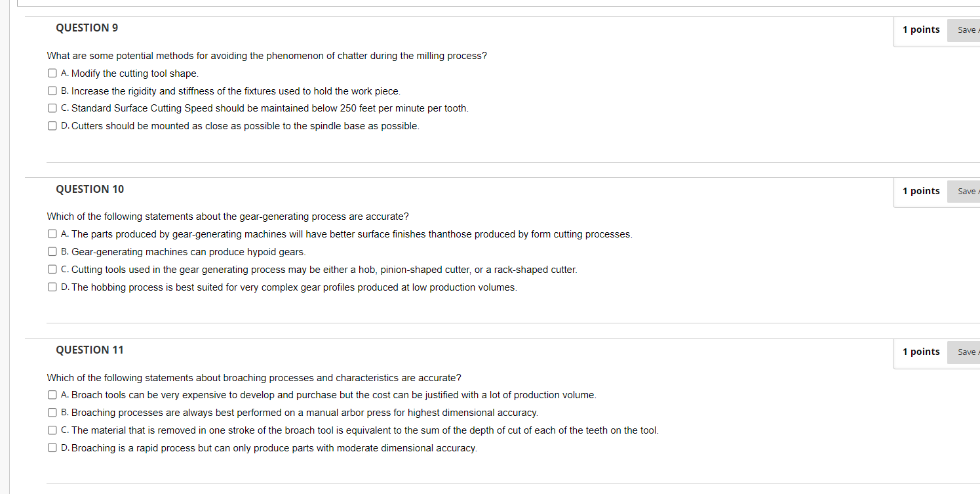Check option C about hob and pinion-shaped cutters

52,269
